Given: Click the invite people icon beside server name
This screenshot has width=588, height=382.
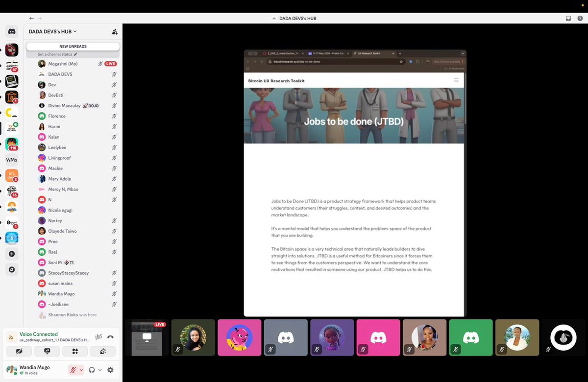Looking at the screenshot, I should (115, 31).
